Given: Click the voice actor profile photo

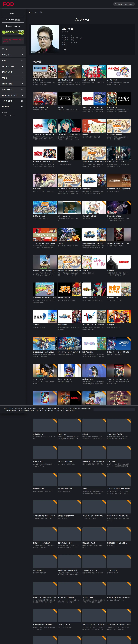Looking at the screenshot, I should pyautogui.click(x=45, y=39).
